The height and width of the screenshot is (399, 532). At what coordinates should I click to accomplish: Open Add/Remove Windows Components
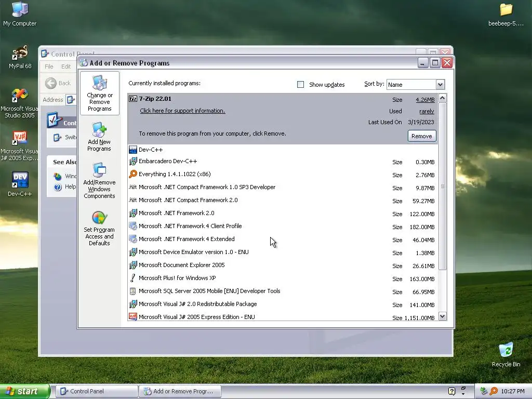(99, 180)
